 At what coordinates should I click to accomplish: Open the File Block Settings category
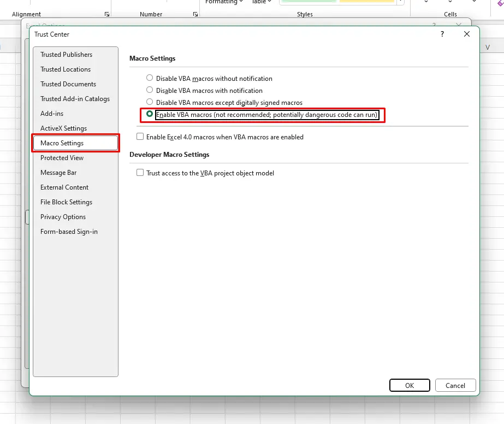click(66, 202)
